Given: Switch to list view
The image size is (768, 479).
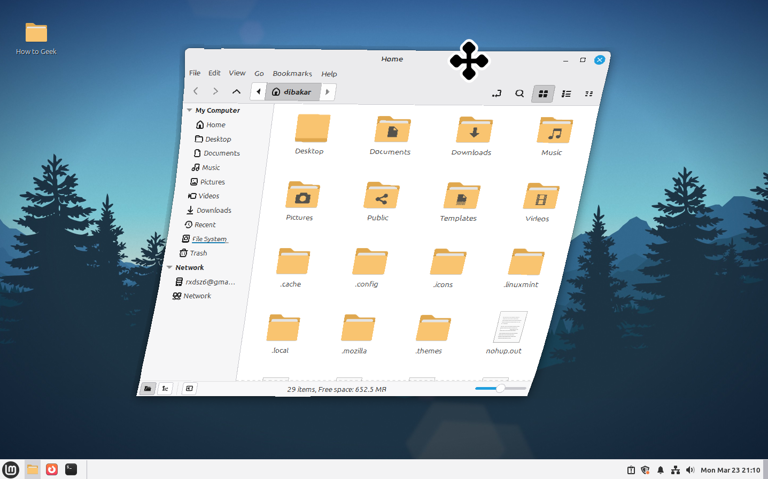Looking at the screenshot, I should (x=566, y=94).
